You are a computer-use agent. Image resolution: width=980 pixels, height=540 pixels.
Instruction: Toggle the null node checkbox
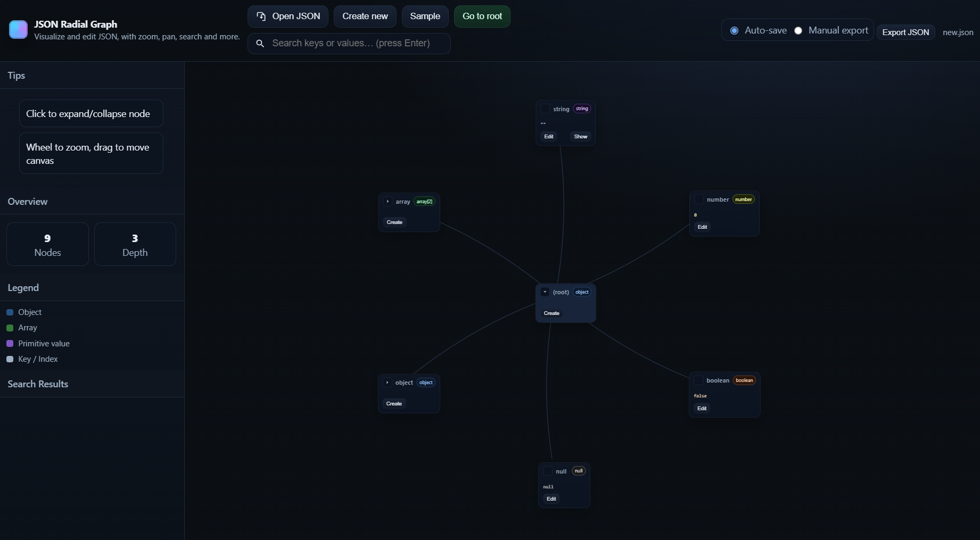[548, 471]
